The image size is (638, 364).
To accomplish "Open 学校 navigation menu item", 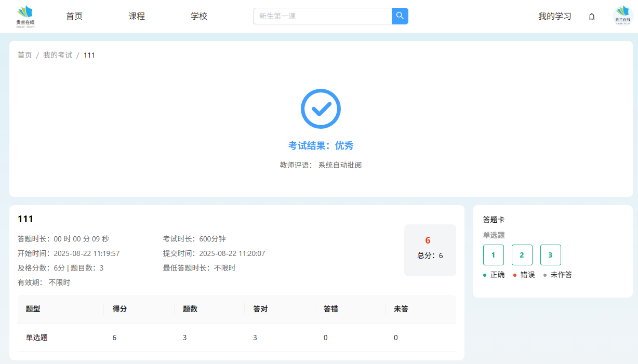I will pos(199,16).
